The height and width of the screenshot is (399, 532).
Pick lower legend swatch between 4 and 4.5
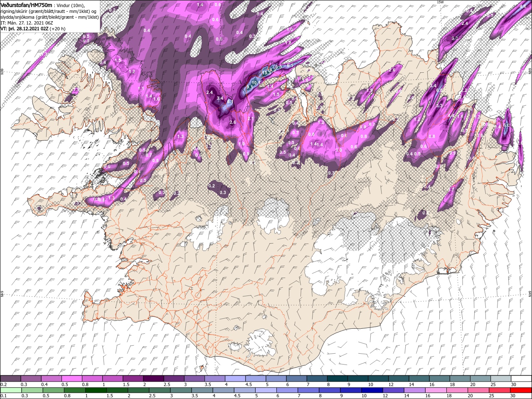click(223, 390)
